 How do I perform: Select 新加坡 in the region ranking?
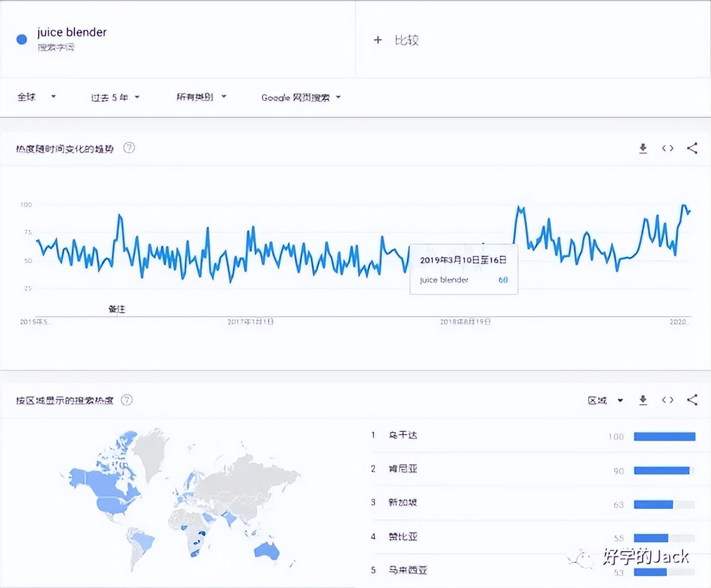403,503
